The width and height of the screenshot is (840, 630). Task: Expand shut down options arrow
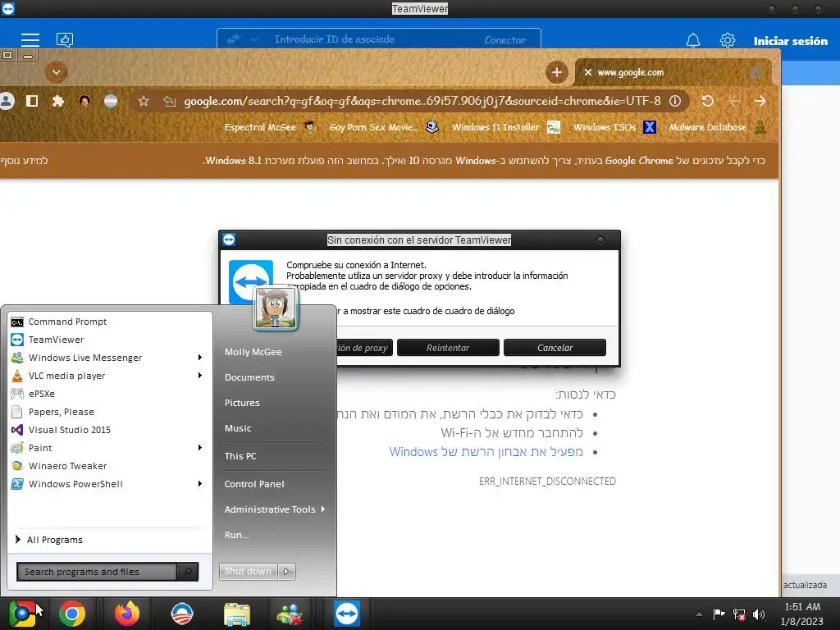[x=286, y=571]
